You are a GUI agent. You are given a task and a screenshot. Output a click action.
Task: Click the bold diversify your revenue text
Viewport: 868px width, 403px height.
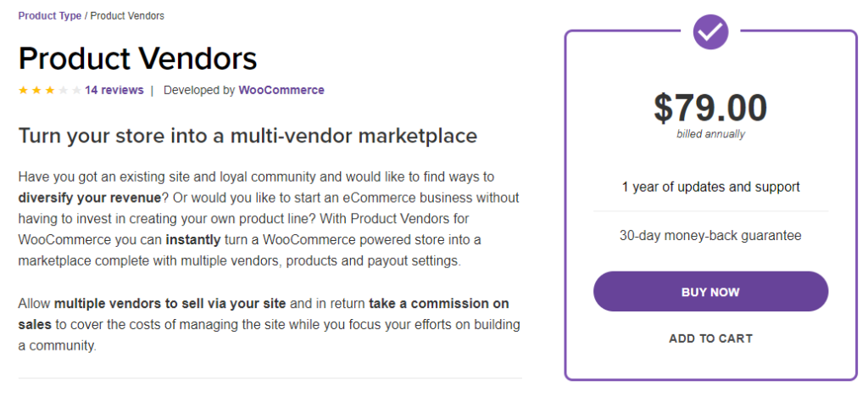[x=90, y=198]
